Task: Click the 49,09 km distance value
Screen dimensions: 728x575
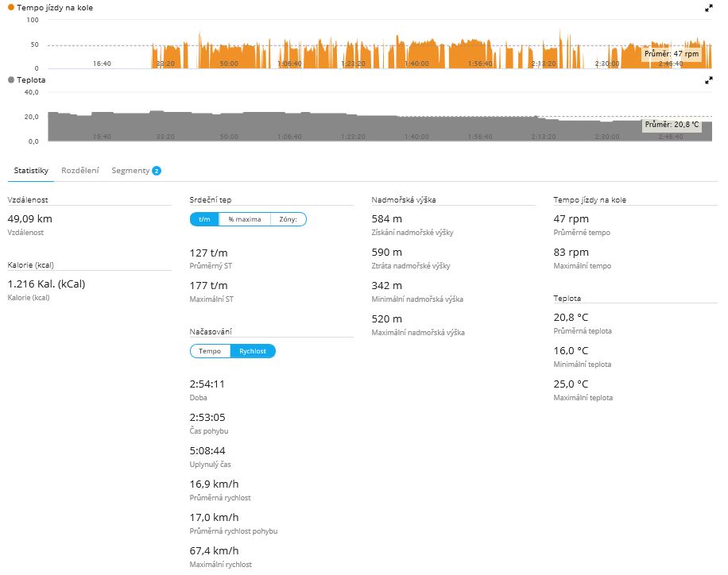Action: pyautogui.click(x=30, y=218)
